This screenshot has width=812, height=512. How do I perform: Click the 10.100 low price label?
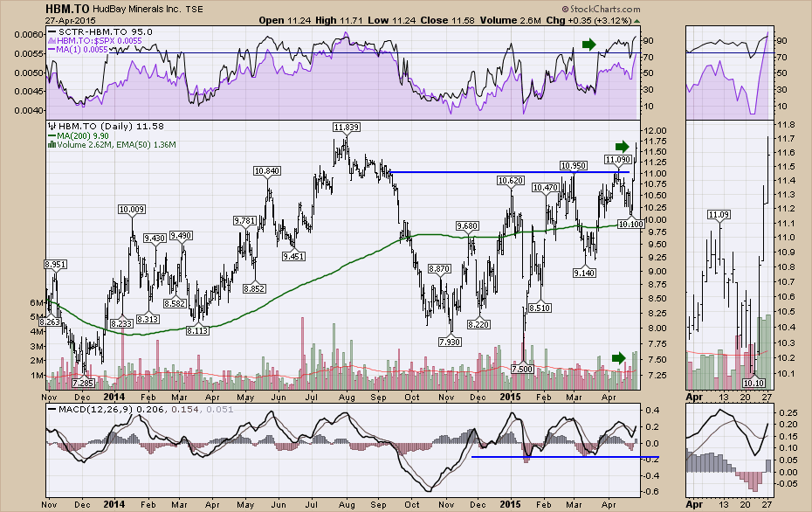pyautogui.click(x=630, y=224)
